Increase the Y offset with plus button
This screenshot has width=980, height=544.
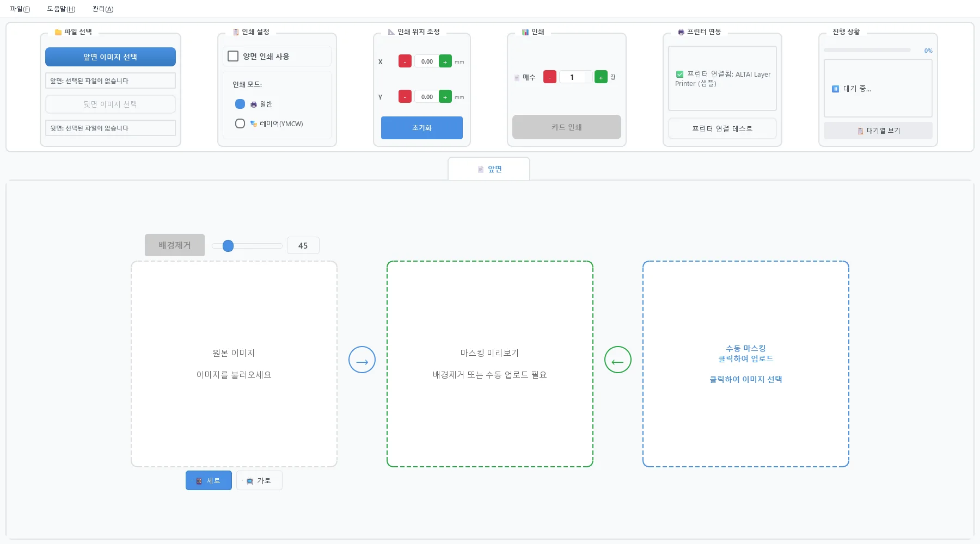[x=445, y=97]
